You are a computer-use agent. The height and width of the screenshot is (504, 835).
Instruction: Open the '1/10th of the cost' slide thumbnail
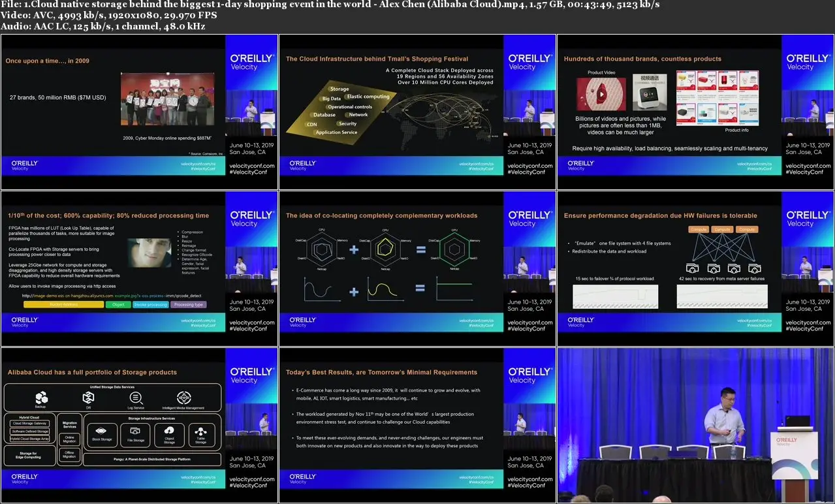click(139, 268)
